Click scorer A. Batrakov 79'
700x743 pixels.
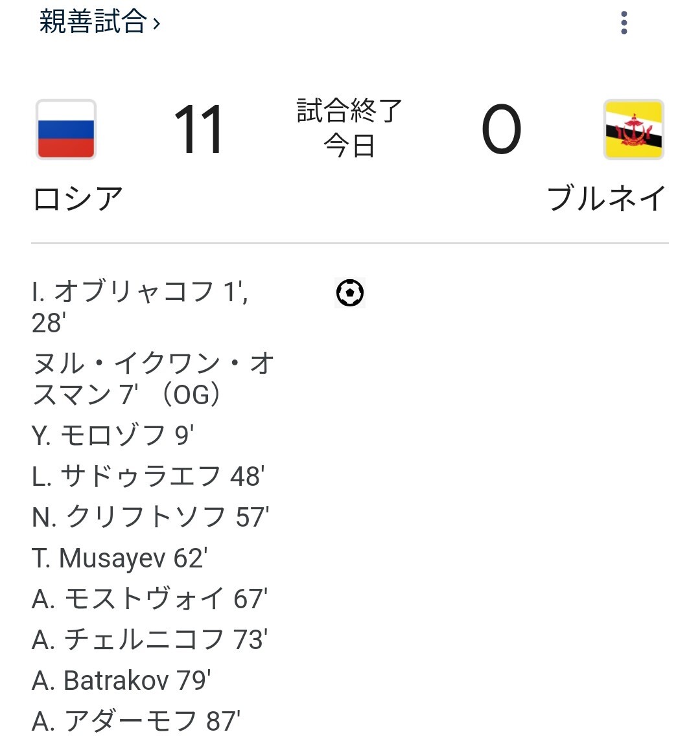click(122, 680)
